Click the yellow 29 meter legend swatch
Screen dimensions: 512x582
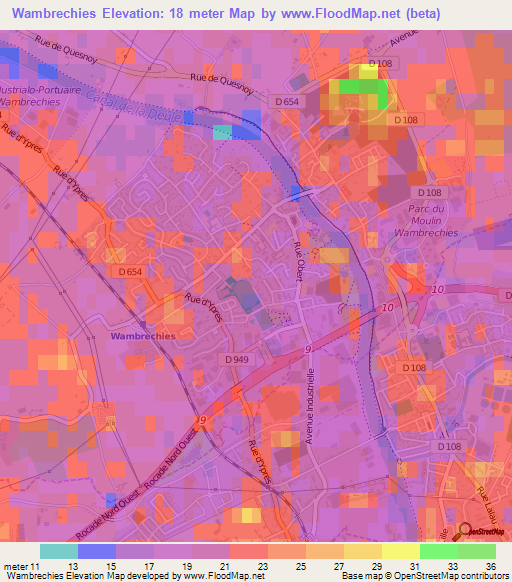(x=401, y=551)
